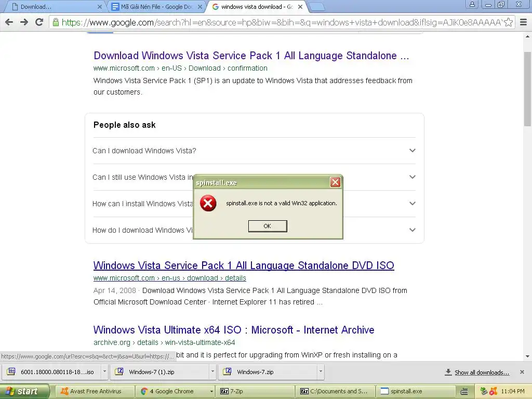Click the scrollbar down arrow

[527, 356]
